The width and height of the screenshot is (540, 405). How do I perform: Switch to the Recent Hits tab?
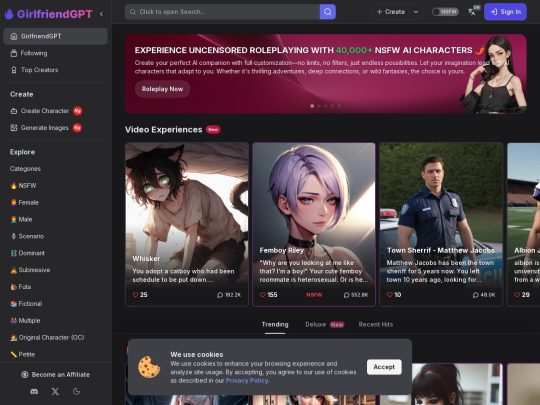375,324
